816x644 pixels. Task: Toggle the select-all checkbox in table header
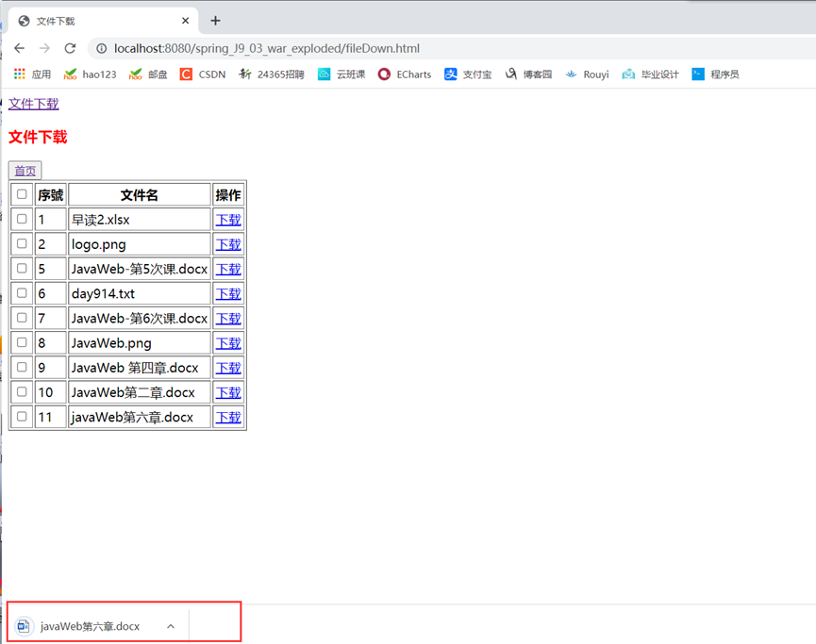[22, 194]
